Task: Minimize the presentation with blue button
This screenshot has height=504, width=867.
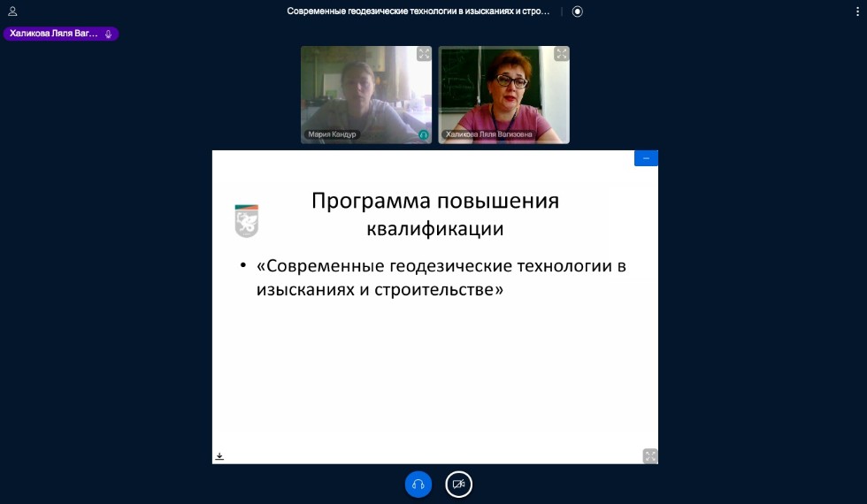Action: (x=646, y=158)
